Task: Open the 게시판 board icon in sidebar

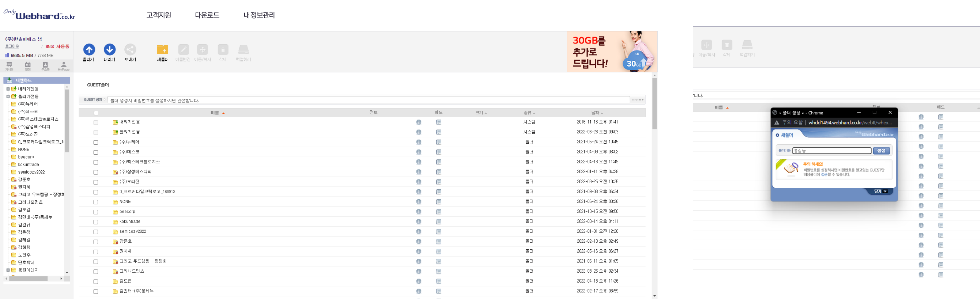Action: pyautogui.click(x=9, y=66)
